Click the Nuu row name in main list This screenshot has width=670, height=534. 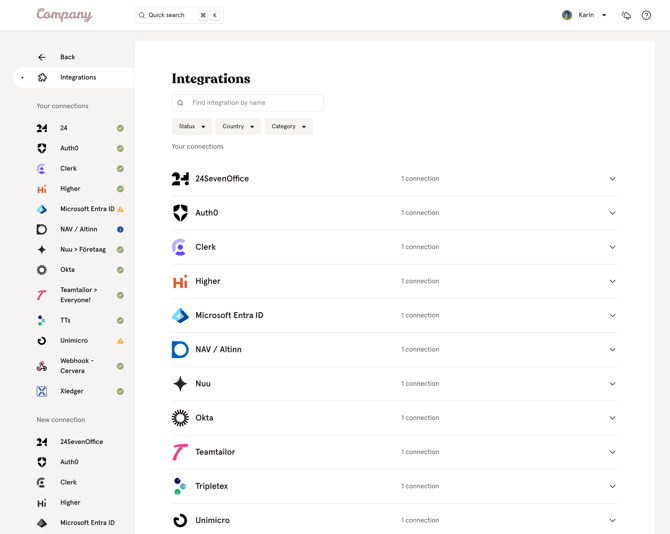point(203,384)
